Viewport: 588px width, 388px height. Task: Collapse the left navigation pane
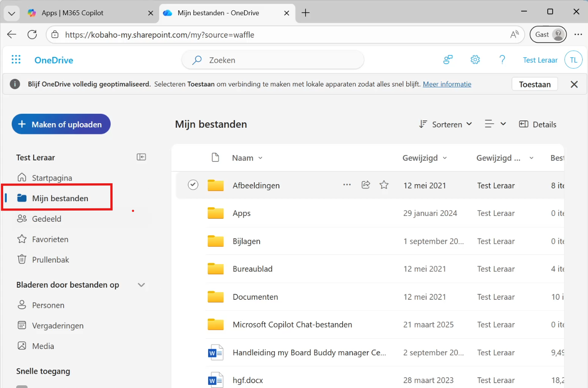tap(141, 157)
